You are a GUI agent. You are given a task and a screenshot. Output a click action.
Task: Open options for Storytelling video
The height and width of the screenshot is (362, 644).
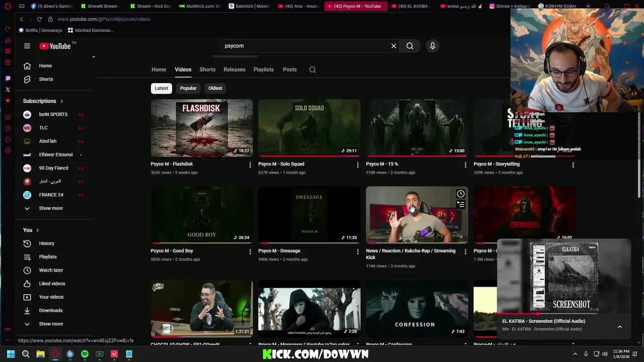[x=573, y=165]
